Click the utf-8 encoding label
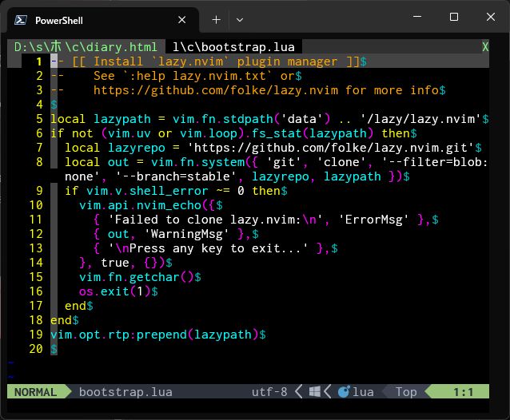Screen dimensions: 510x420 [x=269, y=392]
